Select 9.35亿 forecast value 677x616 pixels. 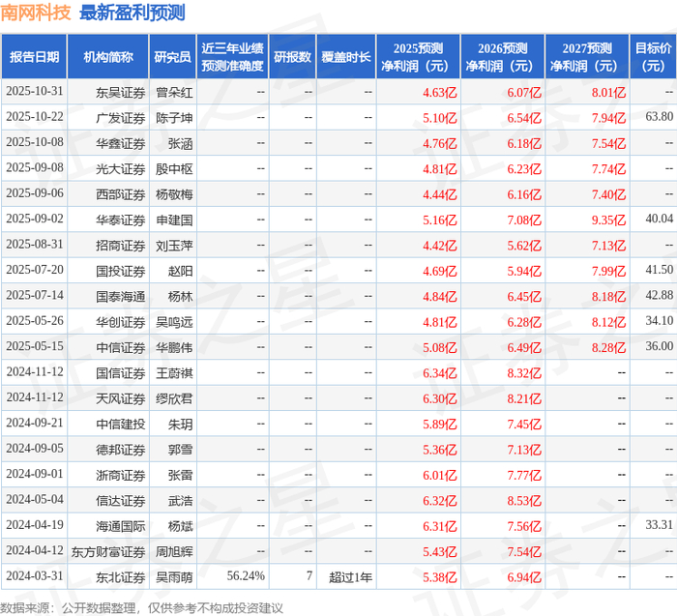point(608,220)
